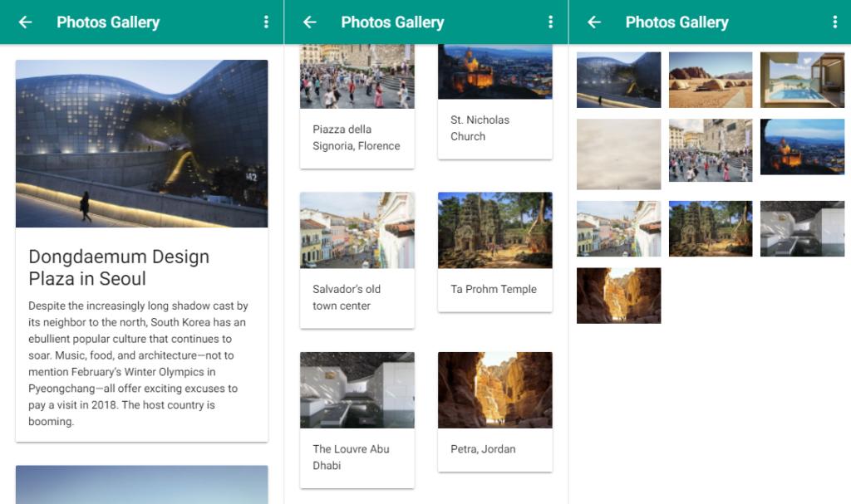
Task: Go back using the middle panel's arrow
Action: point(309,22)
